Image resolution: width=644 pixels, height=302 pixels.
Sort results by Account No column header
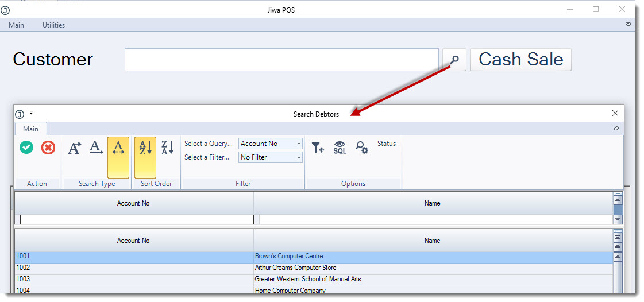point(134,241)
